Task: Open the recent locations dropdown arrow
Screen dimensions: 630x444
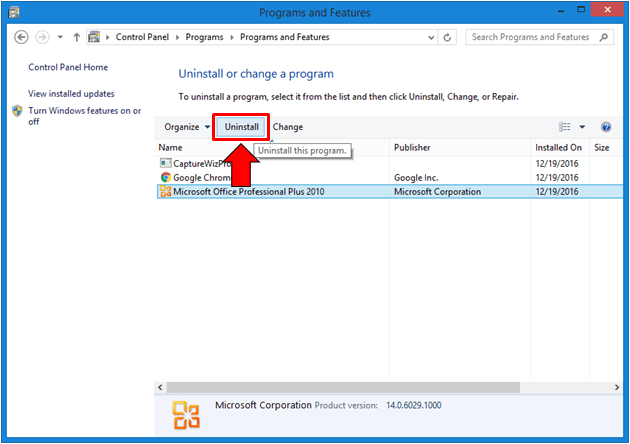Action: pyautogui.click(x=60, y=37)
